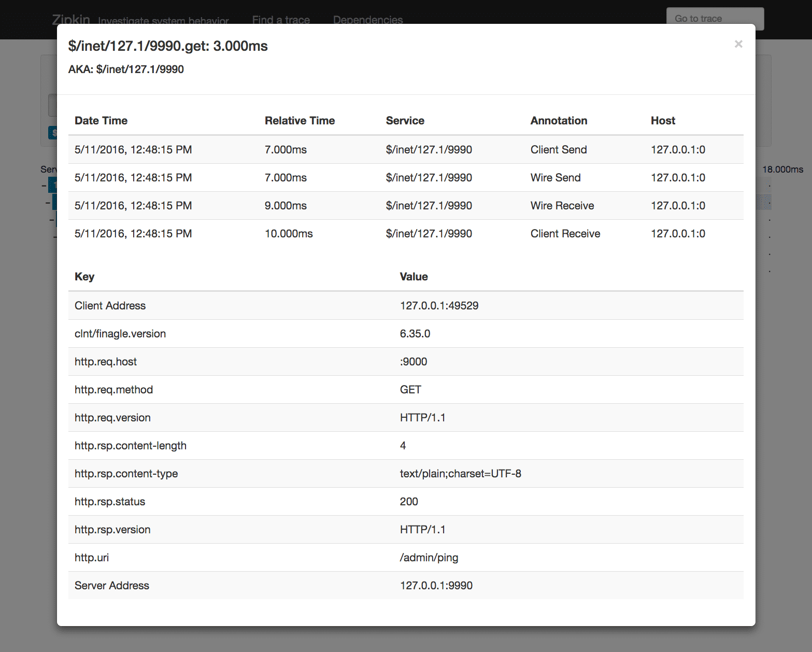812x652 pixels.
Task: Select the 7.000ms time in Client Send row
Action: (x=286, y=150)
